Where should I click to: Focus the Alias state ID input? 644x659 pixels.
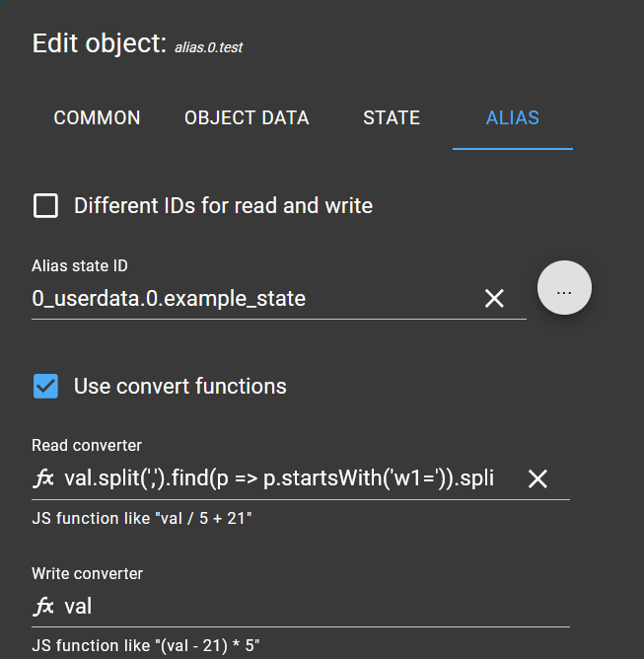coord(254,298)
